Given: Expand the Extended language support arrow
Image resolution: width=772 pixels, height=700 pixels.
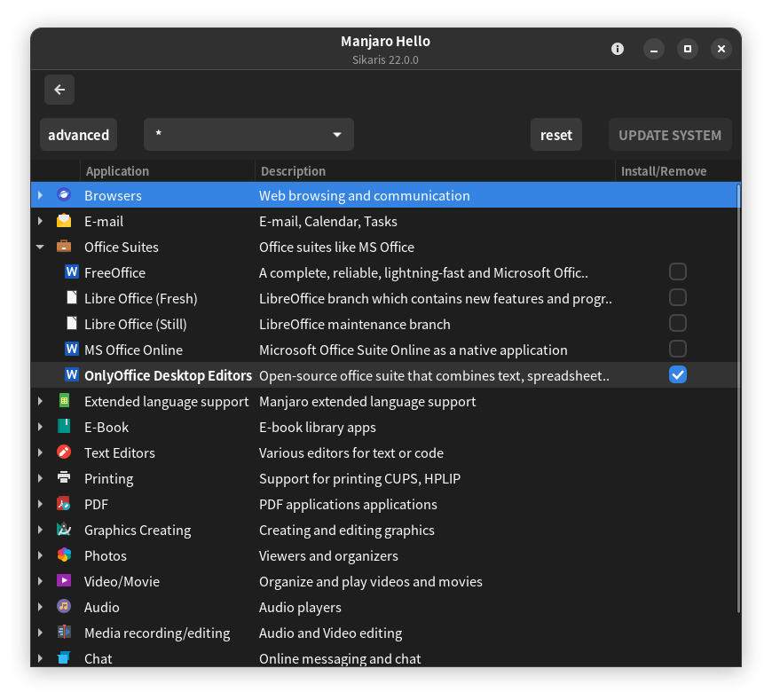Looking at the screenshot, I should click(x=40, y=401).
